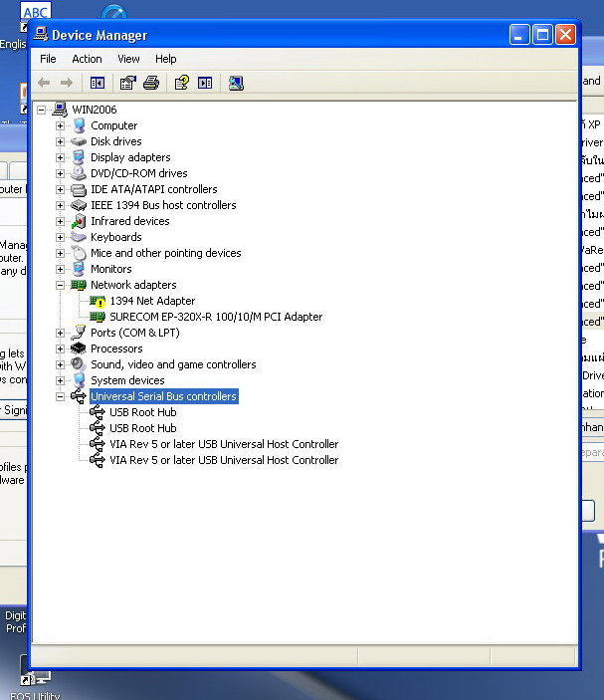The height and width of the screenshot is (700, 604).
Task: Expand the Keyboards node
Action: [x=61, y=238]
